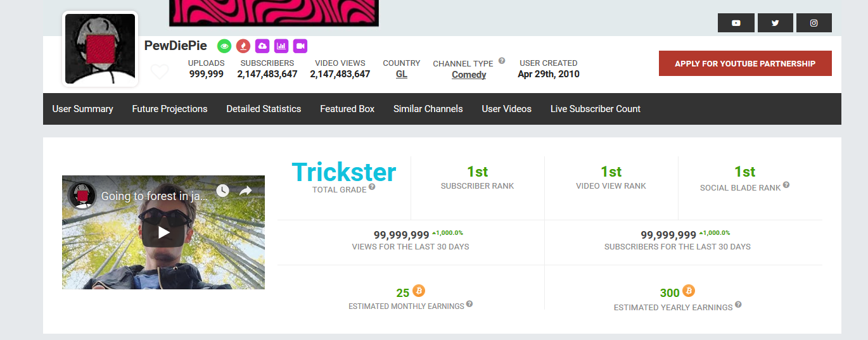Click the PewDiePie channel name

pyautogui.click(x=176, y=46)
